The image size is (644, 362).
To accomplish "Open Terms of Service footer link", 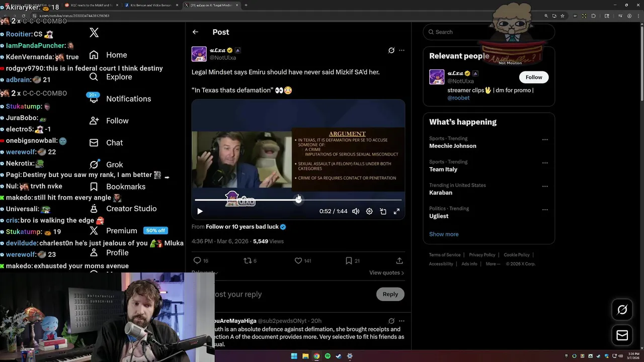I will click(x=445, y=255).
